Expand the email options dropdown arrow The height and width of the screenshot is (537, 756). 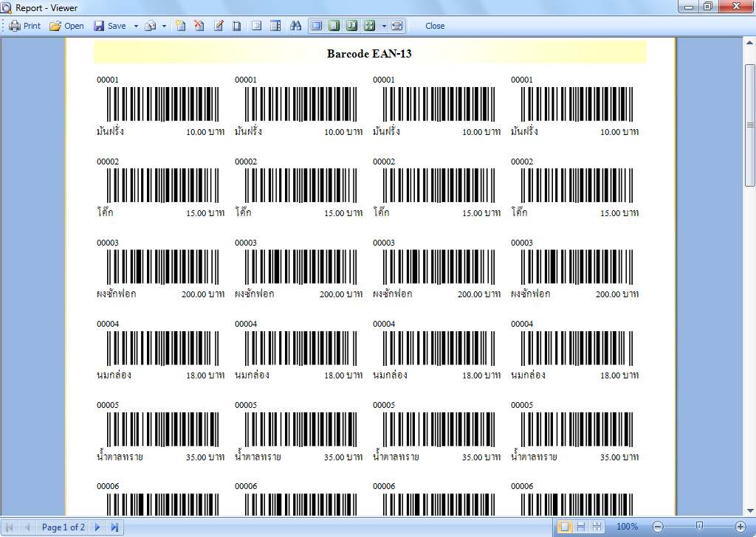(164, 26)
